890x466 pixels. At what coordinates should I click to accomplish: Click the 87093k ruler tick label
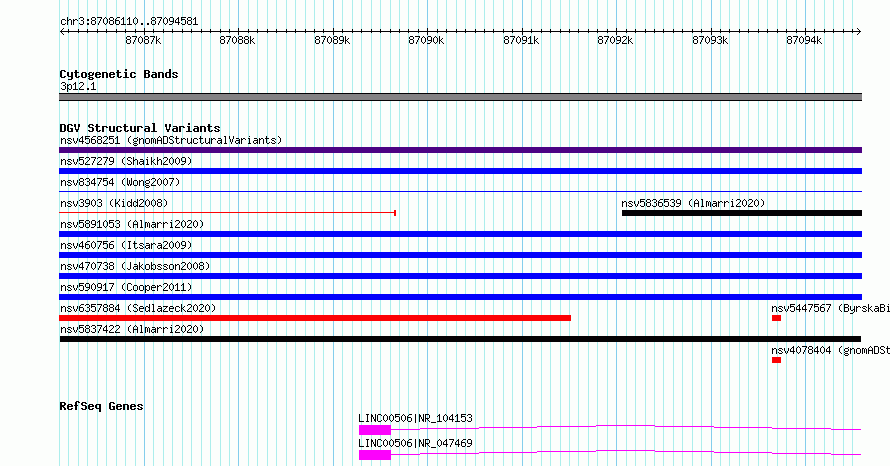(710, 40)
